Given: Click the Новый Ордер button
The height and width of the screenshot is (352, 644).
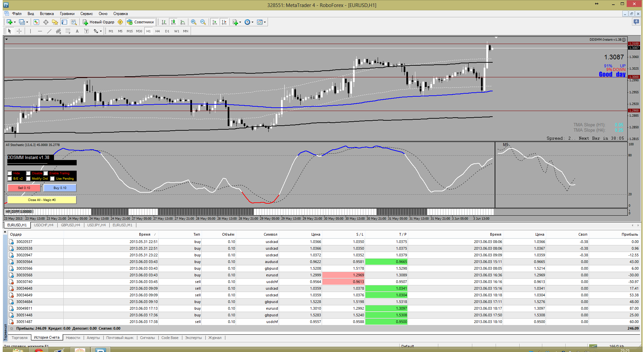Looking at the screenshot, I should (x=99, y=22).
